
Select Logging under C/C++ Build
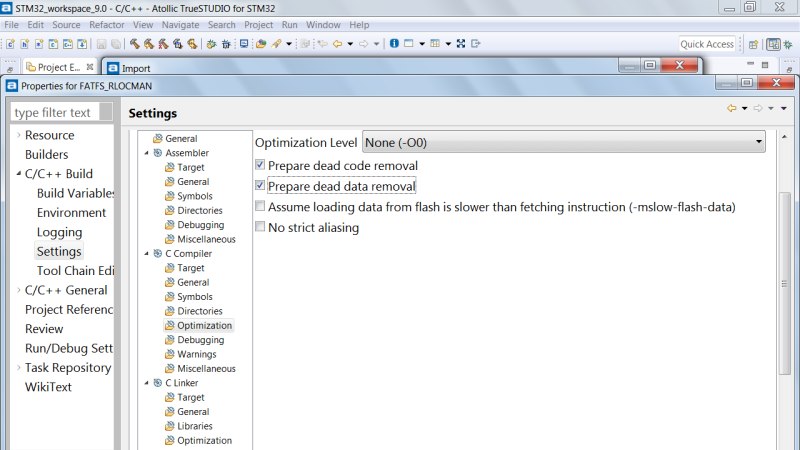click(59, 232)
